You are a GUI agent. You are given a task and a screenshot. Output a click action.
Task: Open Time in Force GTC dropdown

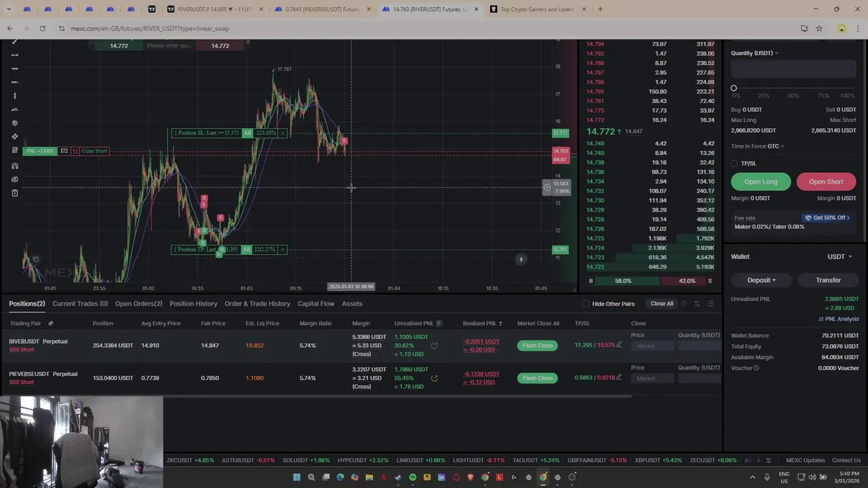777,146
